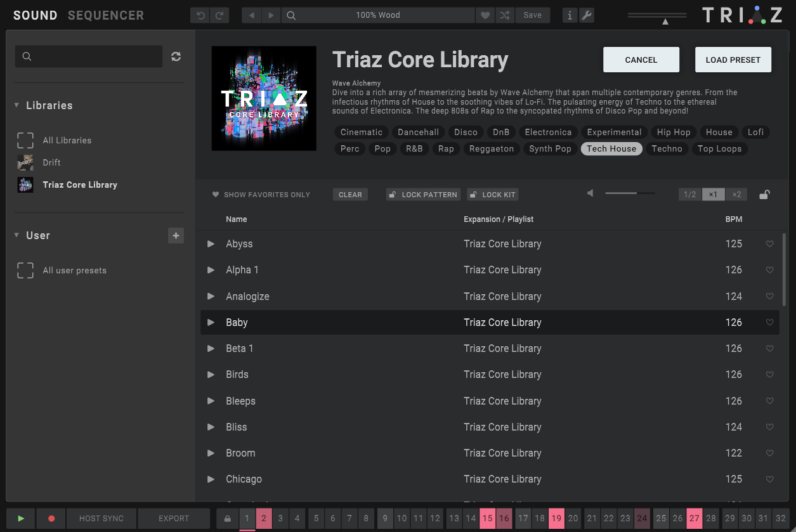This screenshot has width=796, height=532.
Task: Toggle Lock Kit on
Action: tap(492, 194)
